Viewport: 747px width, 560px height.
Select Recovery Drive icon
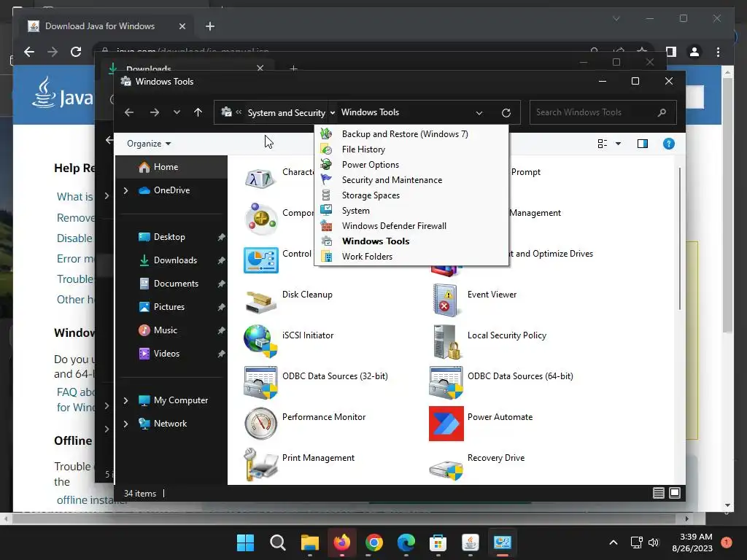pos(446,469)
